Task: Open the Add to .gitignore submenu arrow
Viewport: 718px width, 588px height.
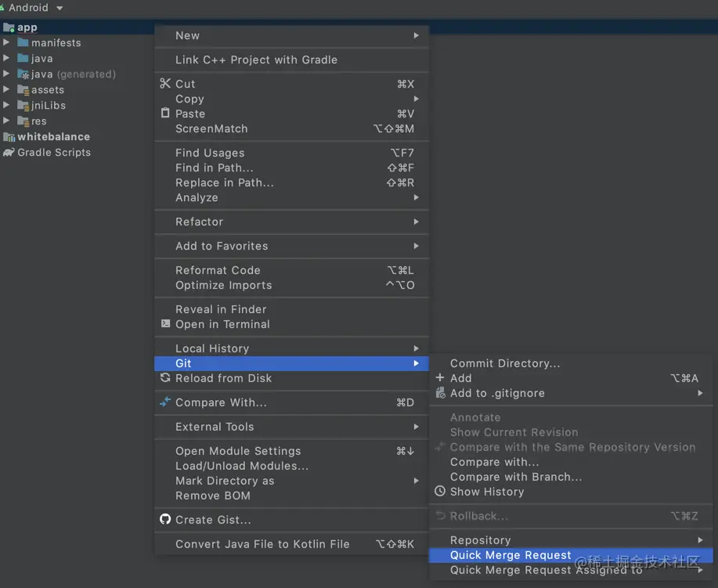Action: coord(700,393)
